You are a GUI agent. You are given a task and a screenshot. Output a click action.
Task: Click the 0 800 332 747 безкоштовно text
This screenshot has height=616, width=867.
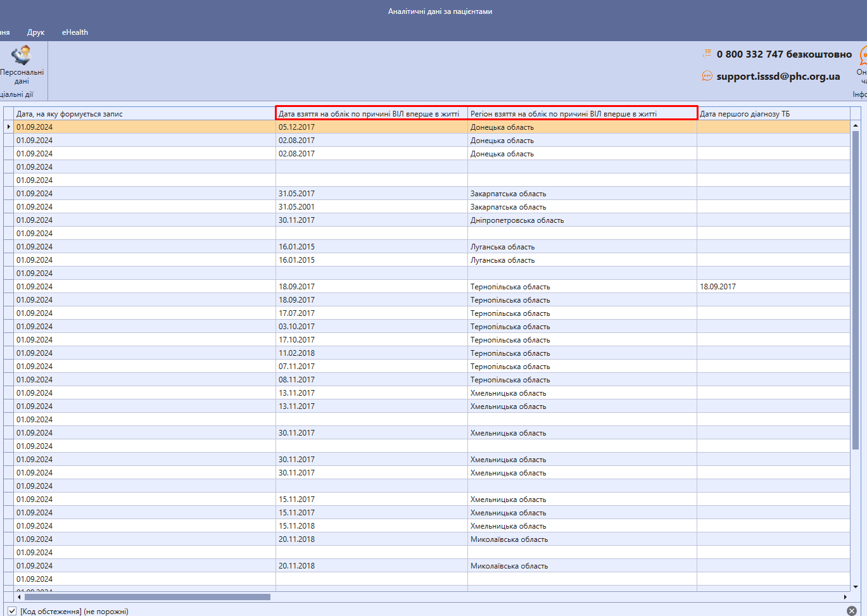[784, 54]
